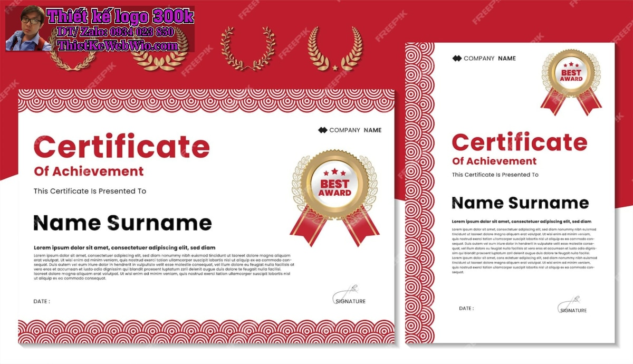This screenshot has height=364, width=633.
Task: Select the thin-leafed gold laurel wreath without star
Action: pyautogui.click(x=247, y=47)
